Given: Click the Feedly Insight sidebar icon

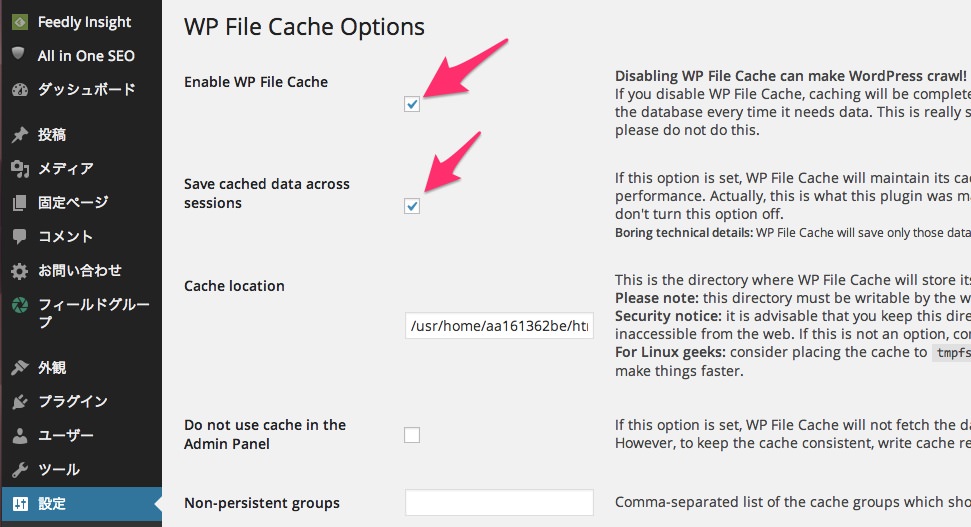Looking at the screenshot, I should (20, 22).
